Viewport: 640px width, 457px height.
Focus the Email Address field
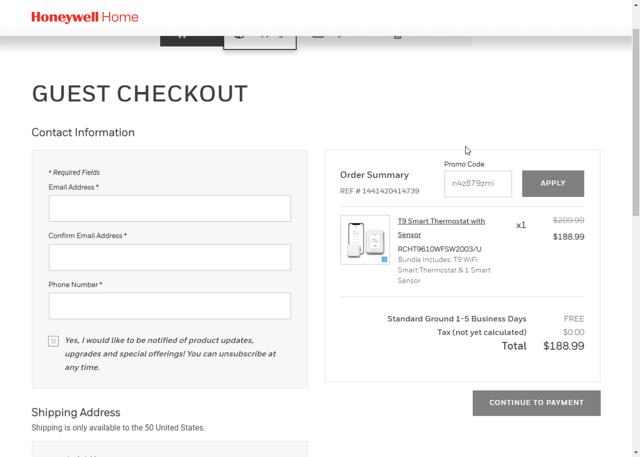(170, 209)
